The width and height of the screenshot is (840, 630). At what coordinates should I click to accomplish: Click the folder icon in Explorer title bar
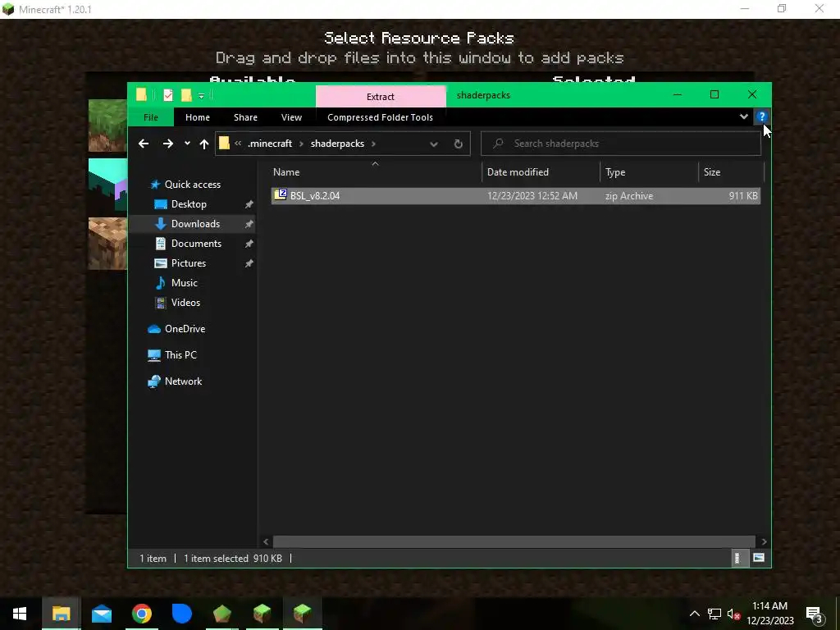pos(141,95)
